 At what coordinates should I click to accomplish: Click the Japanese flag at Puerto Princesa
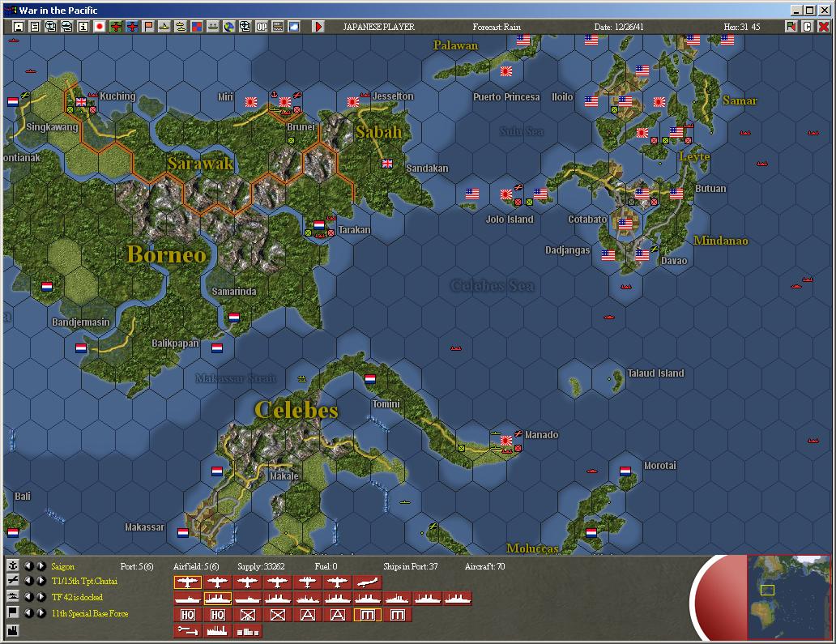(x=506, y=71)
